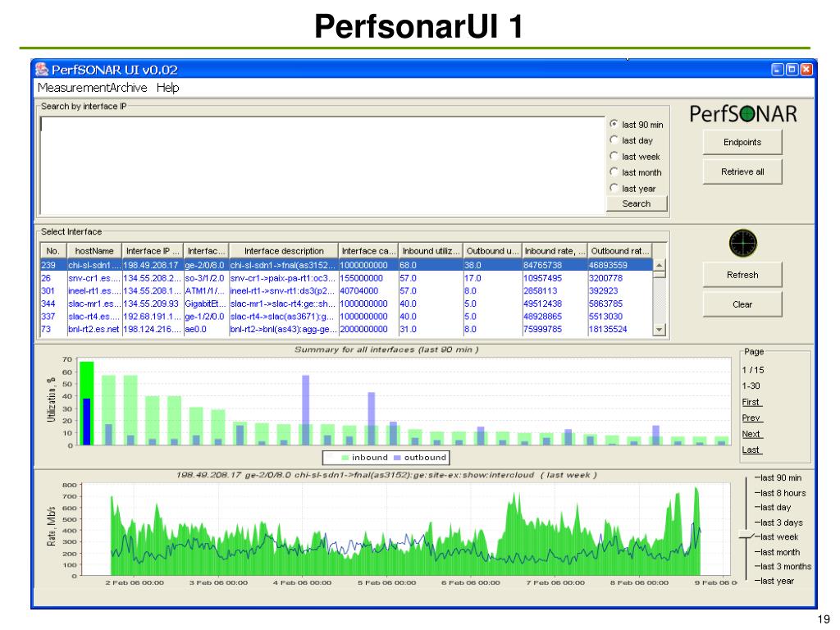This screenshot has height=630, width=840.
Task: Click the 'Interface description' column header
Action: tap(283, 251)
